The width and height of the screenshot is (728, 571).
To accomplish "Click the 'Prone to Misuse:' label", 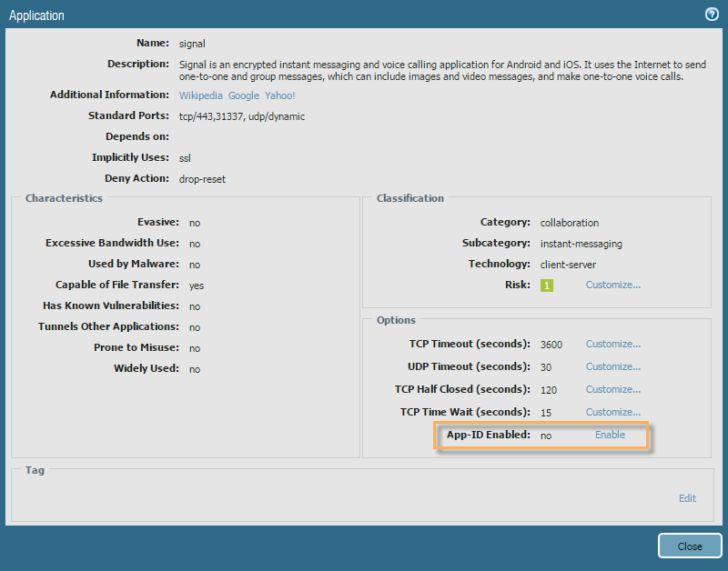I will coord(136,347).
